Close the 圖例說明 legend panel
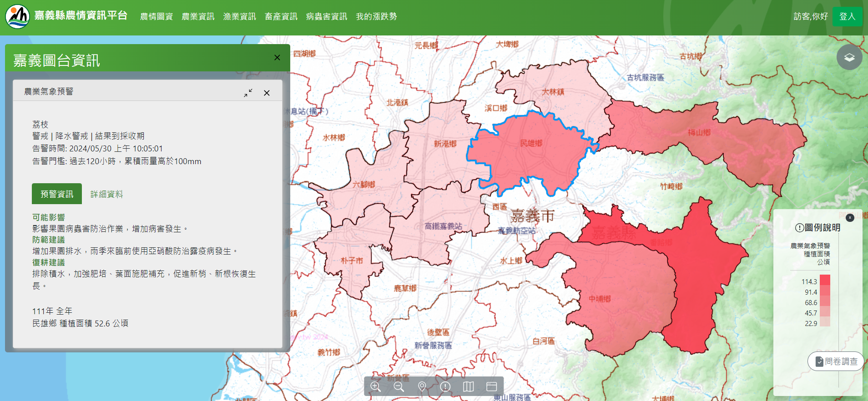This screenshot has height=401, width=868. click(x=850, y=218)
